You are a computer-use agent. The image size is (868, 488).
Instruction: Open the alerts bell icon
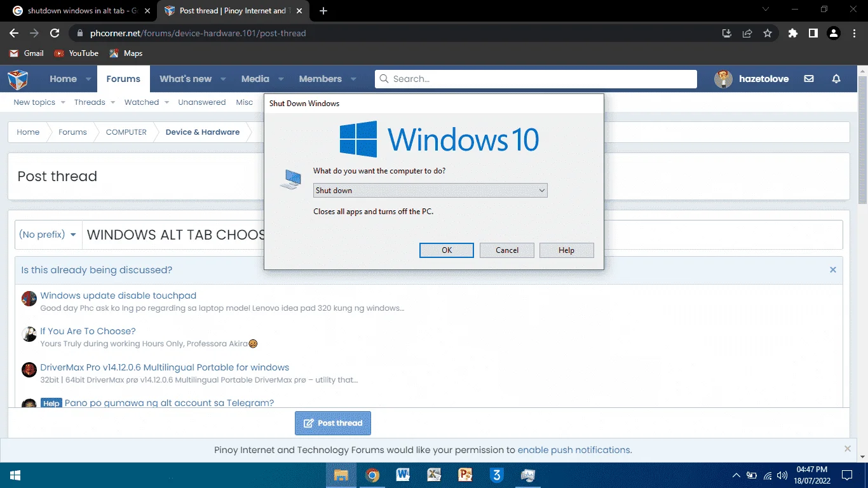pyautogui.click(x=836, y=79)
